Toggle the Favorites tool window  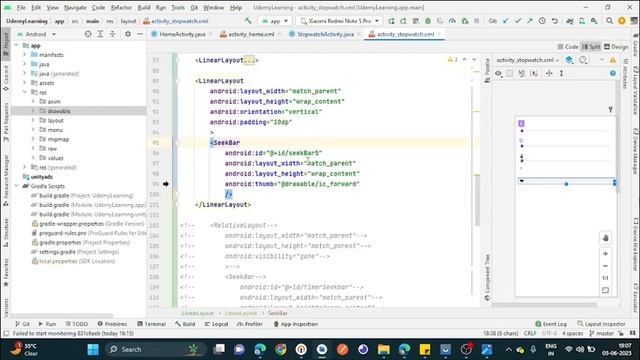[x=6, y=273]
